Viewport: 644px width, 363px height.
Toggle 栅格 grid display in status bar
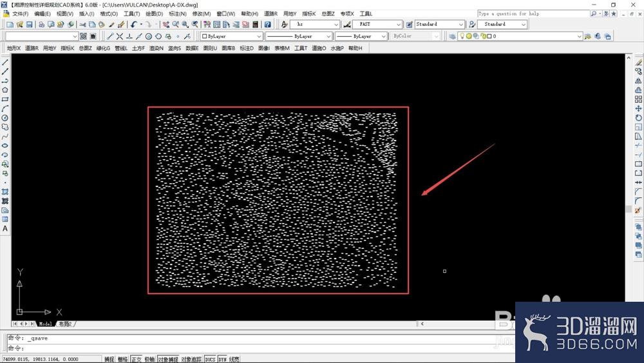pos(123,359)
